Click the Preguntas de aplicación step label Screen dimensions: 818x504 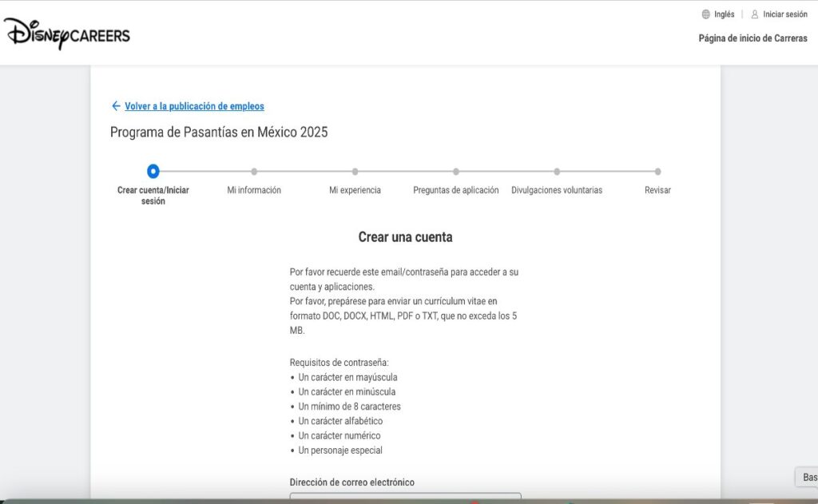(x=456, y=190)
